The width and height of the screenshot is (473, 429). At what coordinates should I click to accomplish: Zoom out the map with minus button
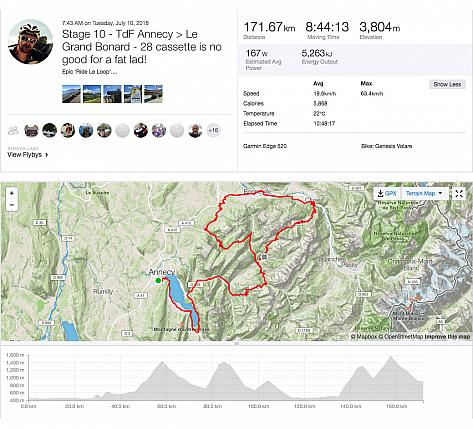(x=12, y=205)
